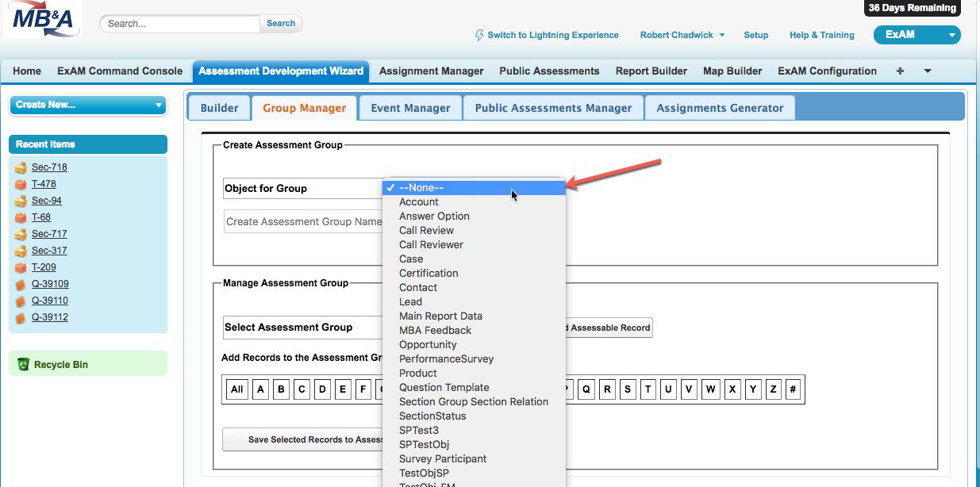Open Help & Training link
This screenshot has width=980, height=487.
pyautogui.click(x=822, y=35)
